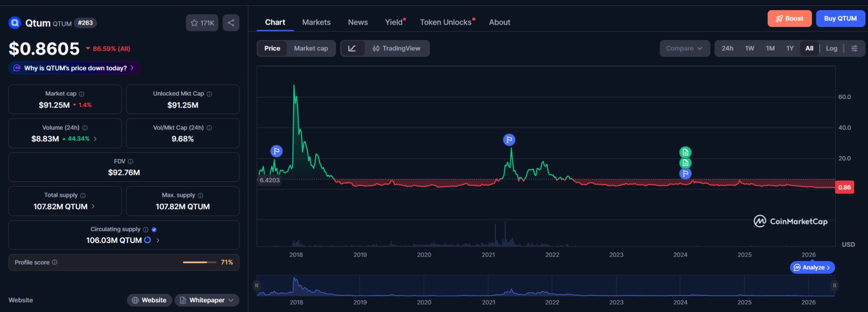Click the top green document marker in 2024
This screenshot has height=312, width=868.
point(685,152)
